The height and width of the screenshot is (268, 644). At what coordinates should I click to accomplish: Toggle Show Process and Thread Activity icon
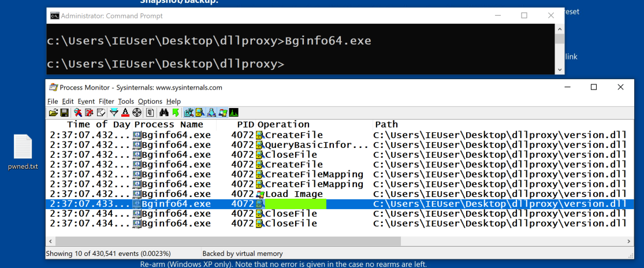coord(222,113)
